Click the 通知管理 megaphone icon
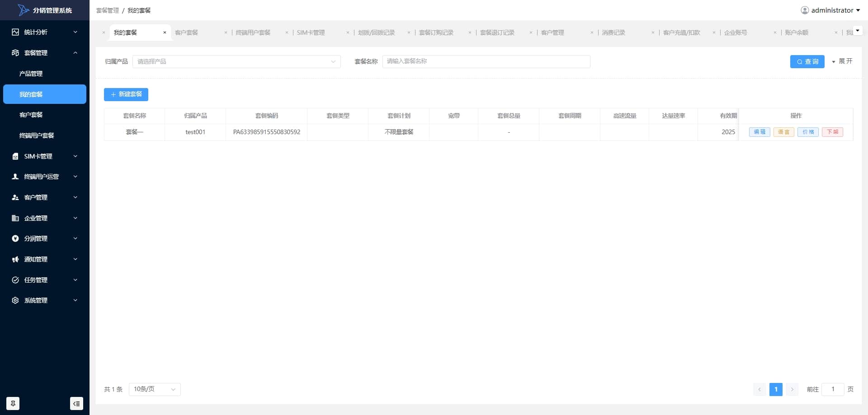The image size is (868, 415). 15,259
